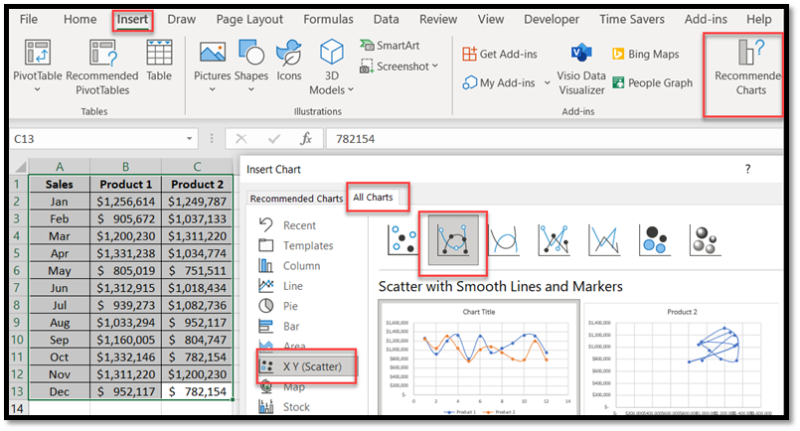Open the Bing Maps add-in
Viewport: 800px width, 431px height.
(x=645, y=54)
